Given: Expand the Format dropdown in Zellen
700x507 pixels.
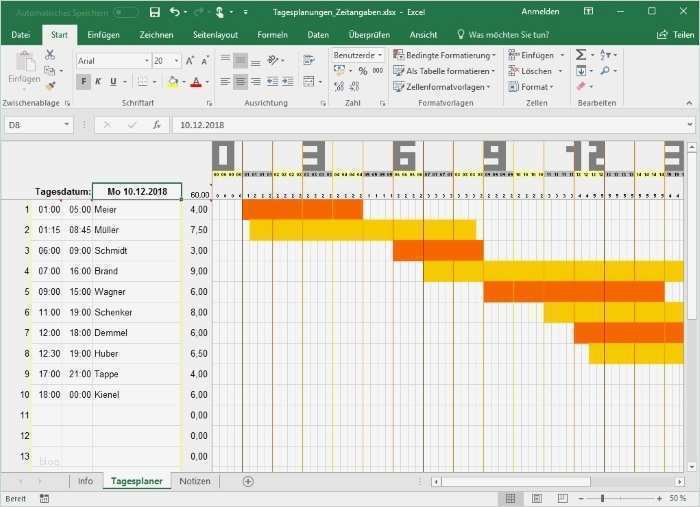Looking at the screenshot, I should coord(531,87).
